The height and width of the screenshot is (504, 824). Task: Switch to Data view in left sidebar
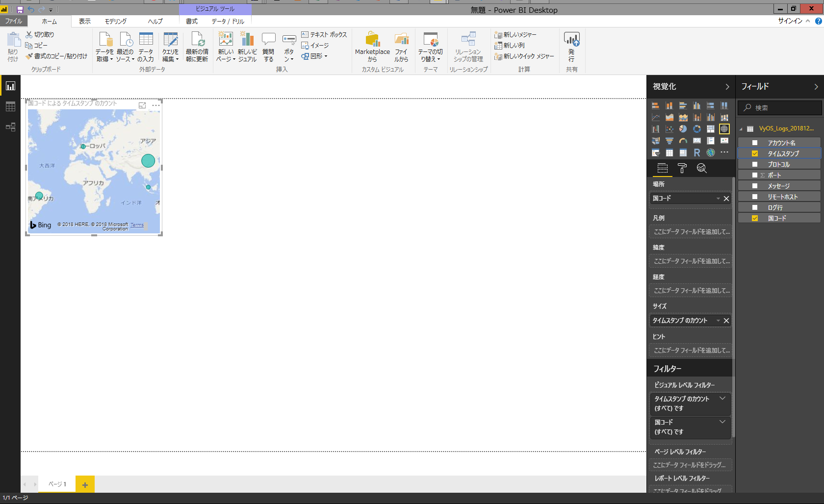pyautogui.click(x=10, y=107)
